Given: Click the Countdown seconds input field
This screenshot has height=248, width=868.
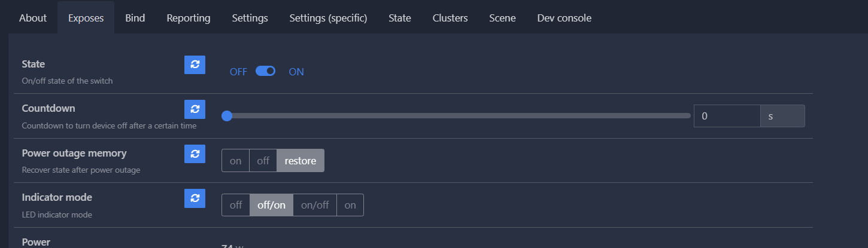Looking at the screenshot, I should point(727,116).
